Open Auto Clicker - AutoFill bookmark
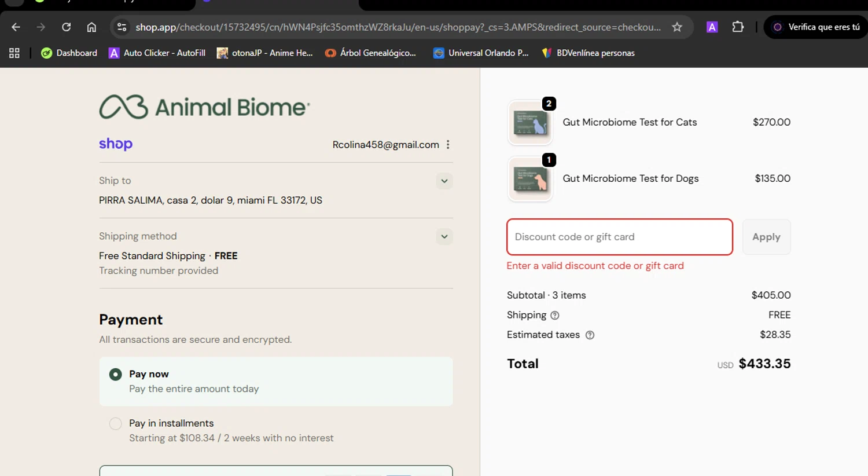868x476 pixels. tap(157, 53)
